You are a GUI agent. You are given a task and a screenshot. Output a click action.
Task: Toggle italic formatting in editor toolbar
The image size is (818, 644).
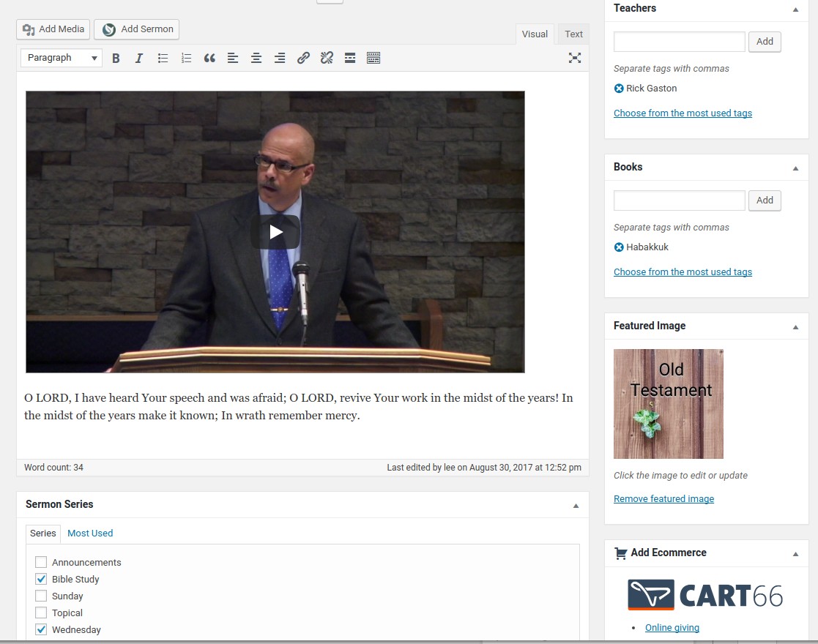(138, 58)
